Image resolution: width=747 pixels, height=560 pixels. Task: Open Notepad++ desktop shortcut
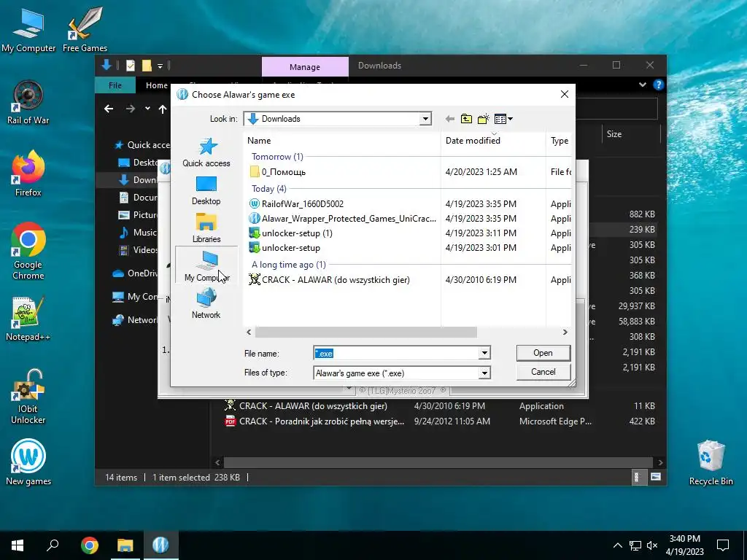pyautogui.click(x=28, y=319)
